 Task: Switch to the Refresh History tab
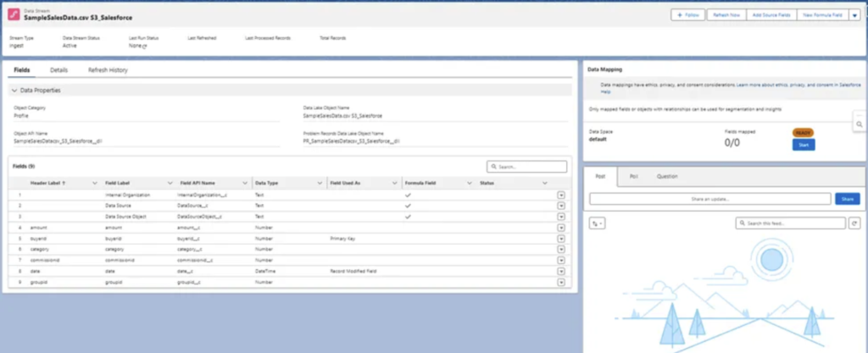(108, 70)
